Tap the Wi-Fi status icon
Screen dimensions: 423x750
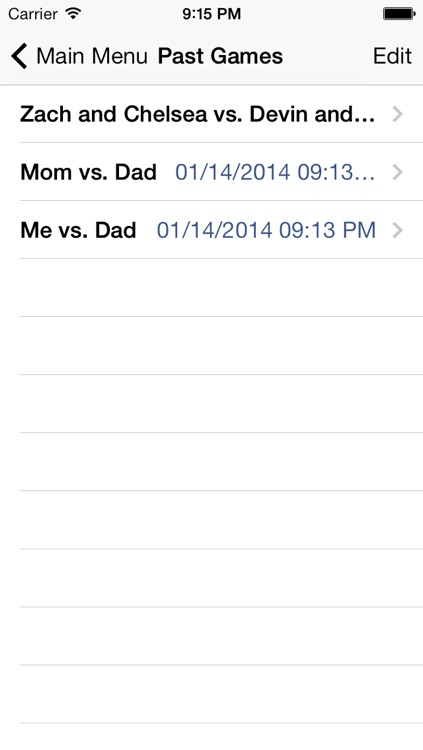(x=73, y=13)
